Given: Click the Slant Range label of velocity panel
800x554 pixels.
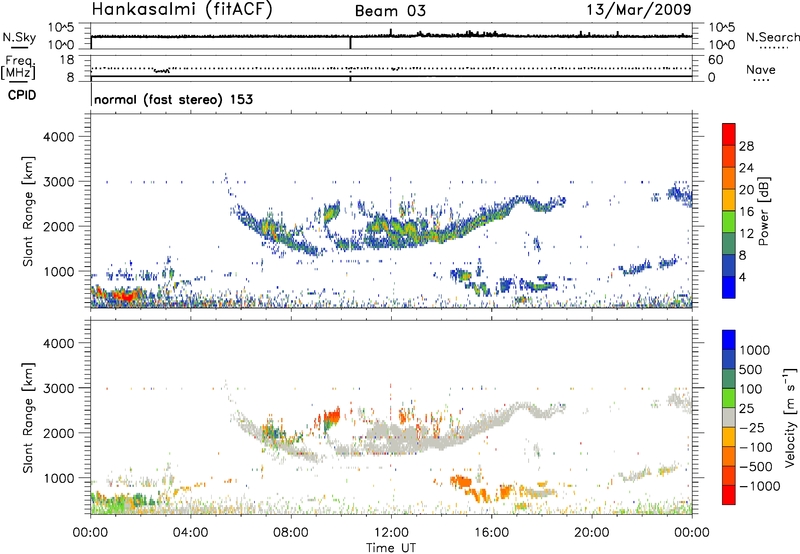Looking at the screenshot, I should (28, 418).
